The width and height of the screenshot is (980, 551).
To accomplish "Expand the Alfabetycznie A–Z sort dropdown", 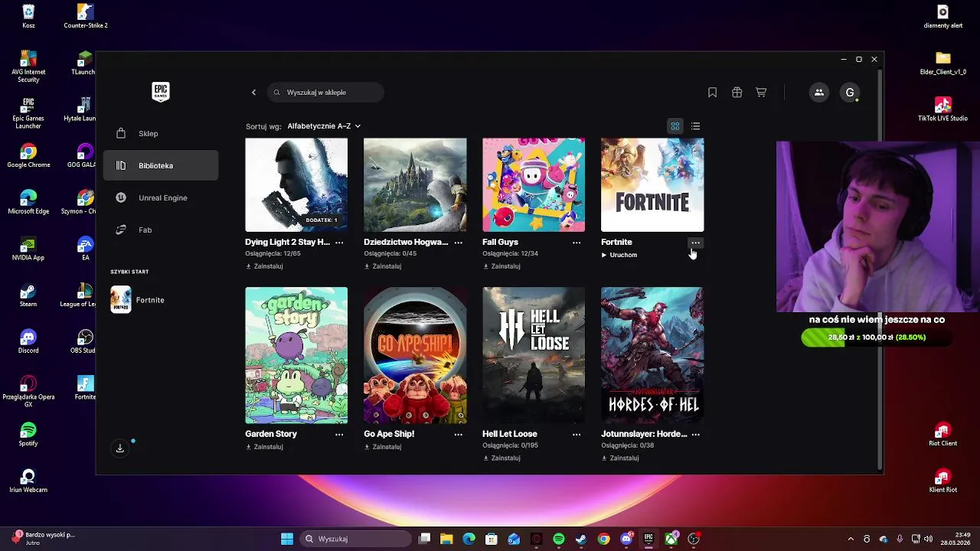I will coord(324,126).
